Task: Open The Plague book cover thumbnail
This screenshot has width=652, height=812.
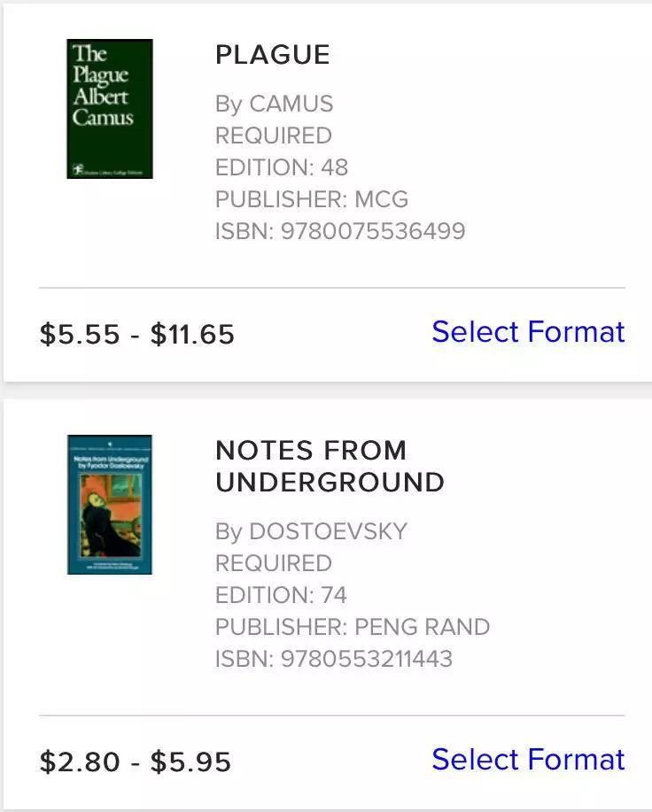Action: pyautogui.click(x=110, y=109)
